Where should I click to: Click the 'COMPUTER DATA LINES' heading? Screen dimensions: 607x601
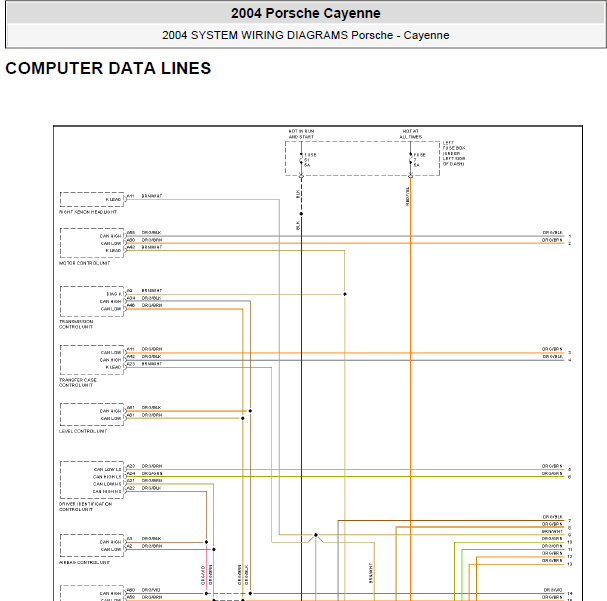point(108,68)
